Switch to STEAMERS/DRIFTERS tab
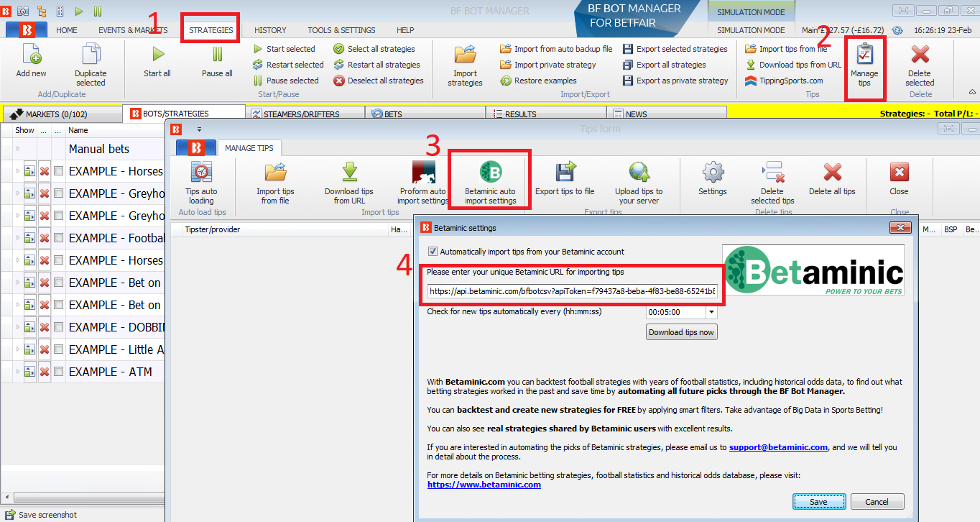The width and height of the screenshot is (980, 522). point(305,114)
